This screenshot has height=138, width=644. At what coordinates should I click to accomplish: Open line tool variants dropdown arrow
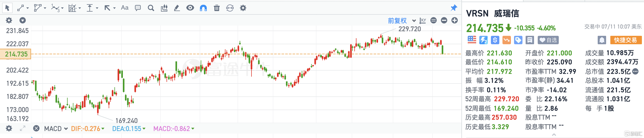click(x=28, y=8)
